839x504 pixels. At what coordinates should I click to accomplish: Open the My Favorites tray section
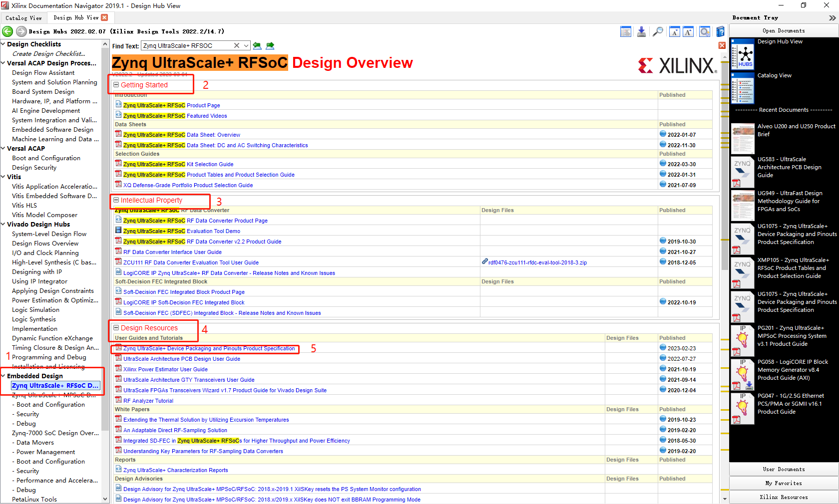784,484
